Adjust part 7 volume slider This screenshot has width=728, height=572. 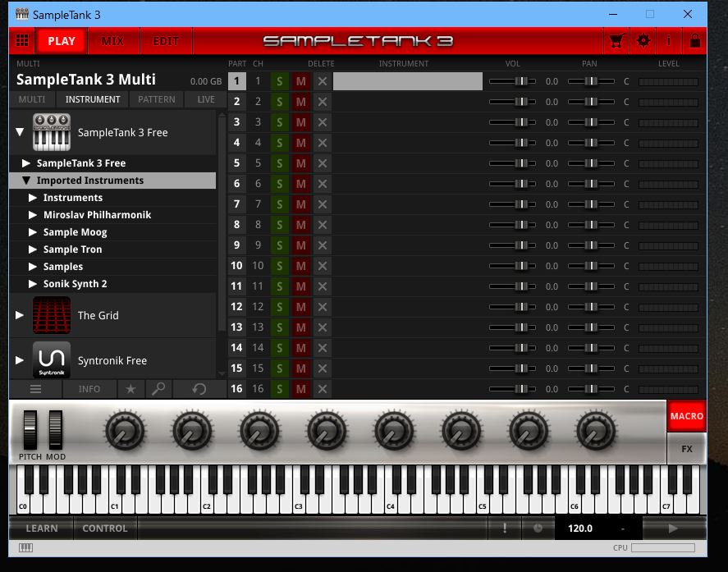[x=513, y=204]
